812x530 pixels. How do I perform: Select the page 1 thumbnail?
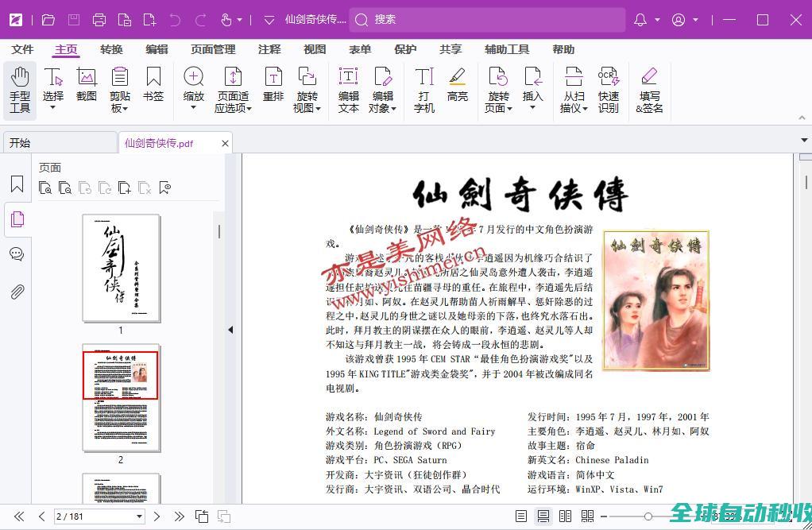pyautogui.click(x=121, y=268)
